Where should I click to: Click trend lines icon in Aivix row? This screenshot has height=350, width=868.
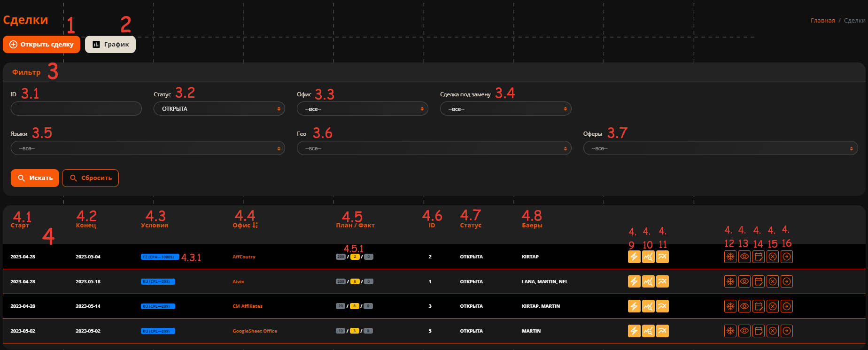[662, 281]
